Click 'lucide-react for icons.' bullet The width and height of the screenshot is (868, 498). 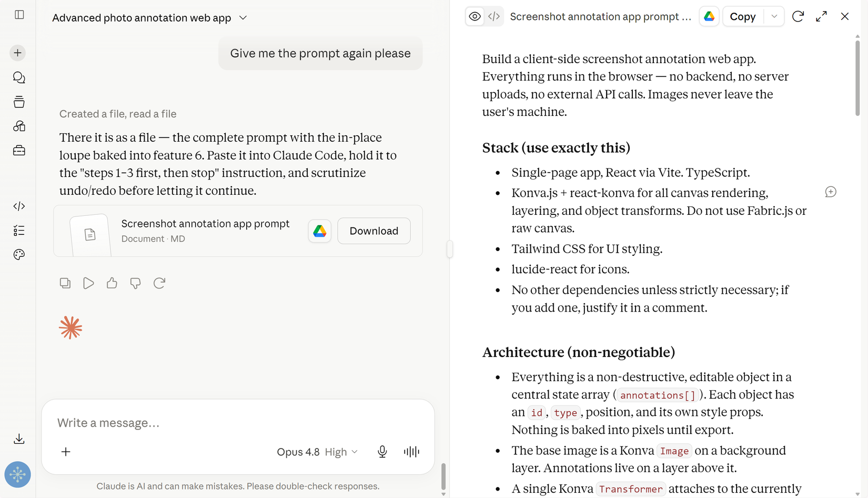tap(570, 270)
